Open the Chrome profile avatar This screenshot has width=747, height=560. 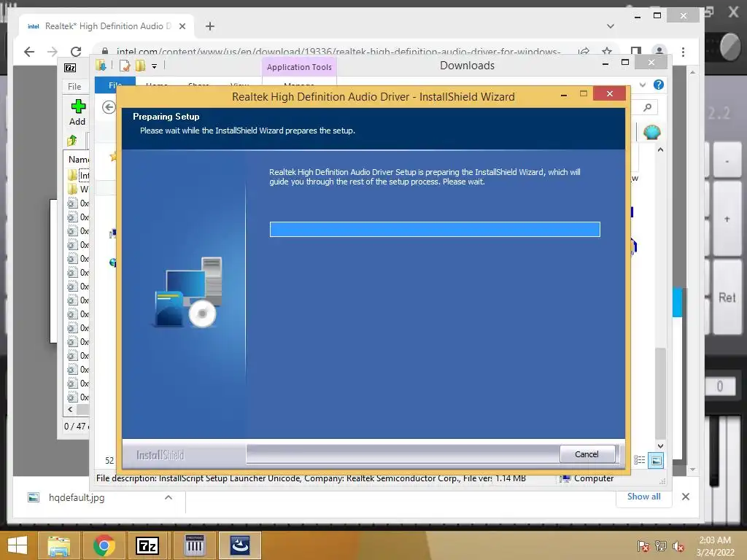tap(659, 52)
